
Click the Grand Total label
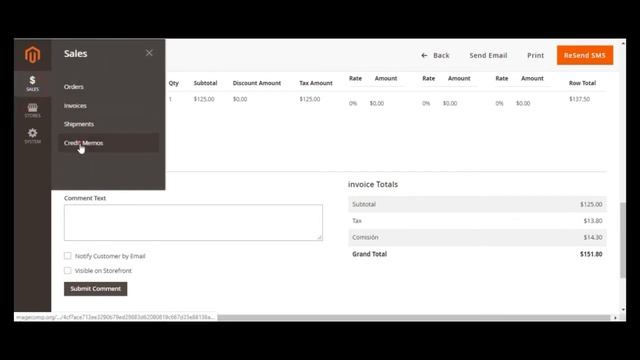(369, 254)
